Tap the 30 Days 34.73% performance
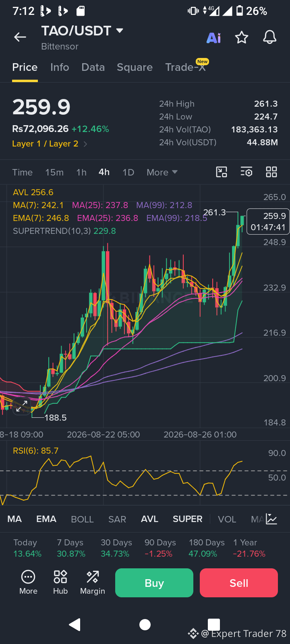The image size is (290, 644). [x=116, y=548]
